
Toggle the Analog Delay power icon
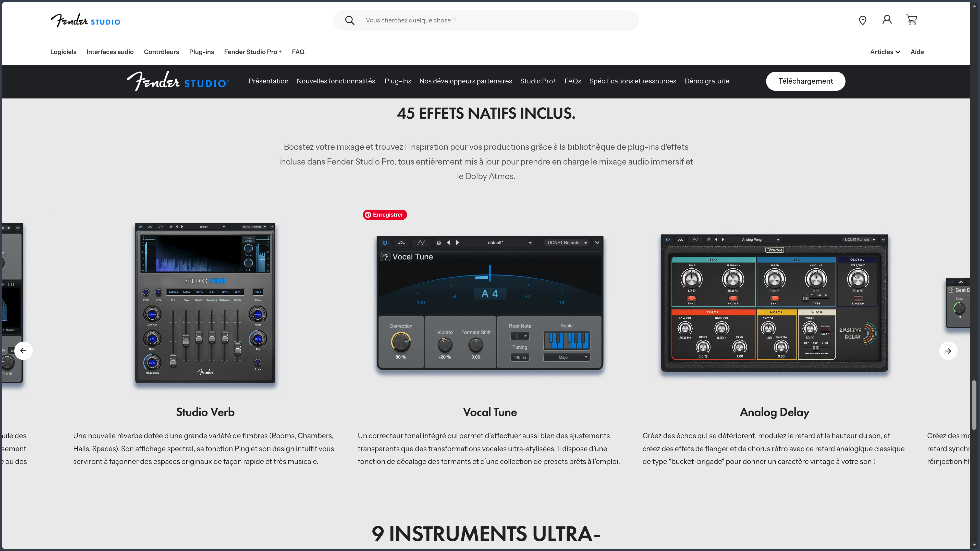pos(668,240)
